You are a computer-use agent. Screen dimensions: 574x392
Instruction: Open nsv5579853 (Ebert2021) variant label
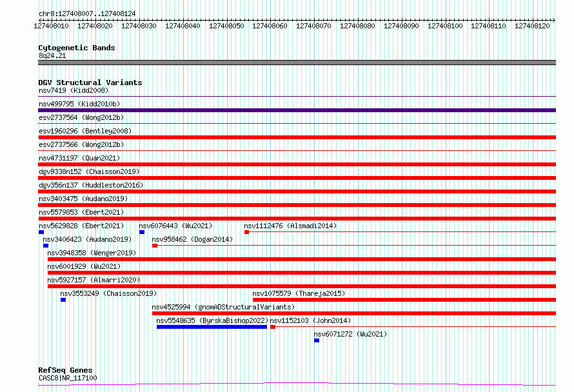click(81, 212)
